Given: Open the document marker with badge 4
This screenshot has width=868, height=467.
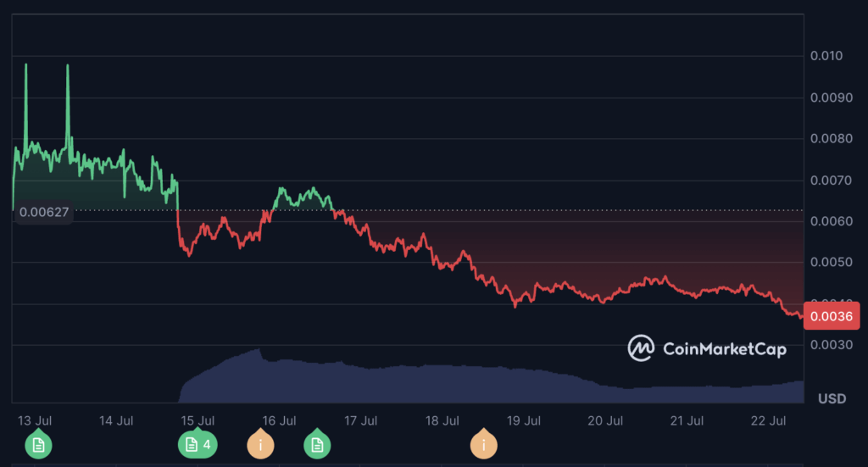Looking at the screenshot, I should [x=198, y=444].
